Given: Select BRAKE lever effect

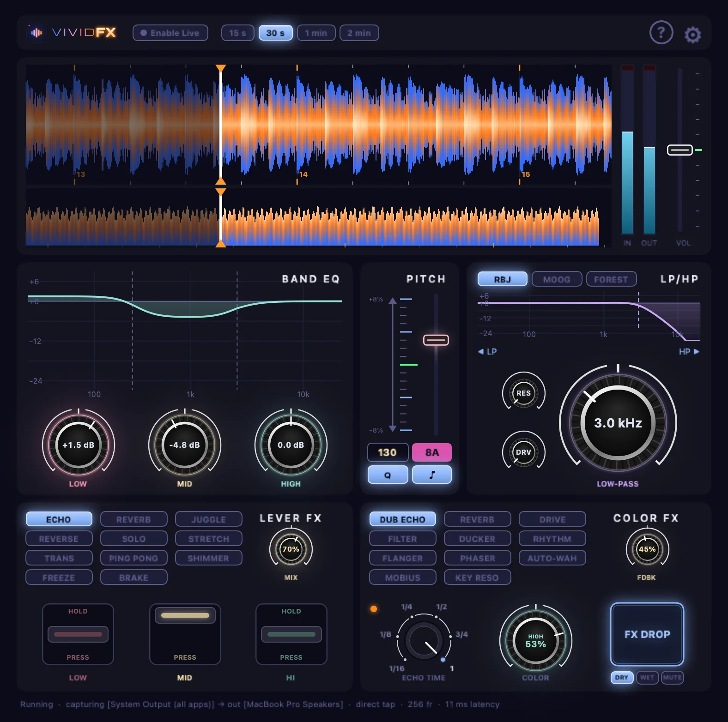Looking at the screenshot, I should pyautogui.click(x=133, y=577).
